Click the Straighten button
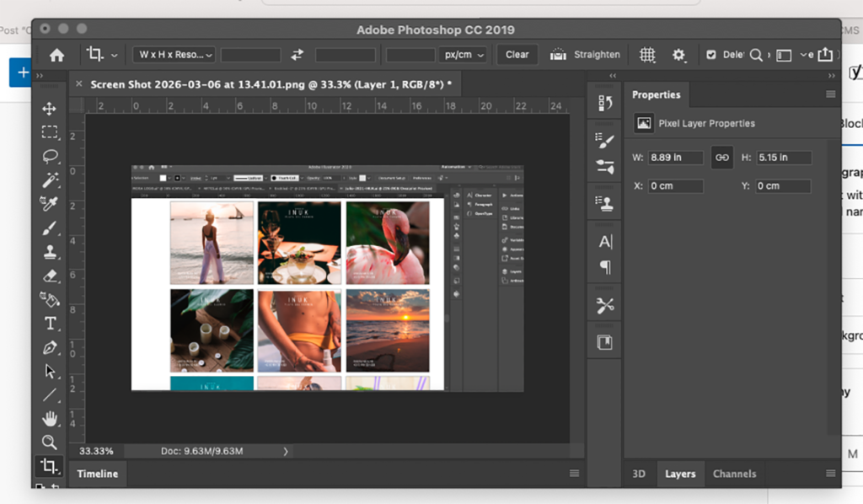This screenshot has width=863, height=504. [x=585, y=55]
